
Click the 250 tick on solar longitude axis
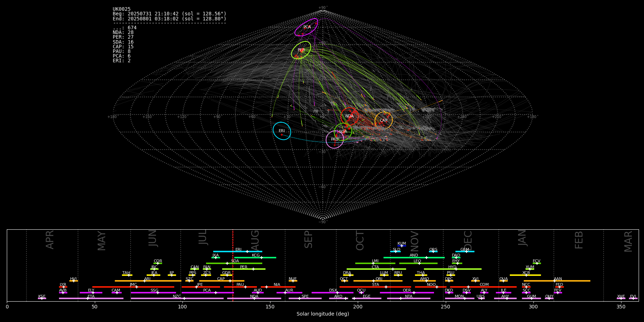click(445, 307)
